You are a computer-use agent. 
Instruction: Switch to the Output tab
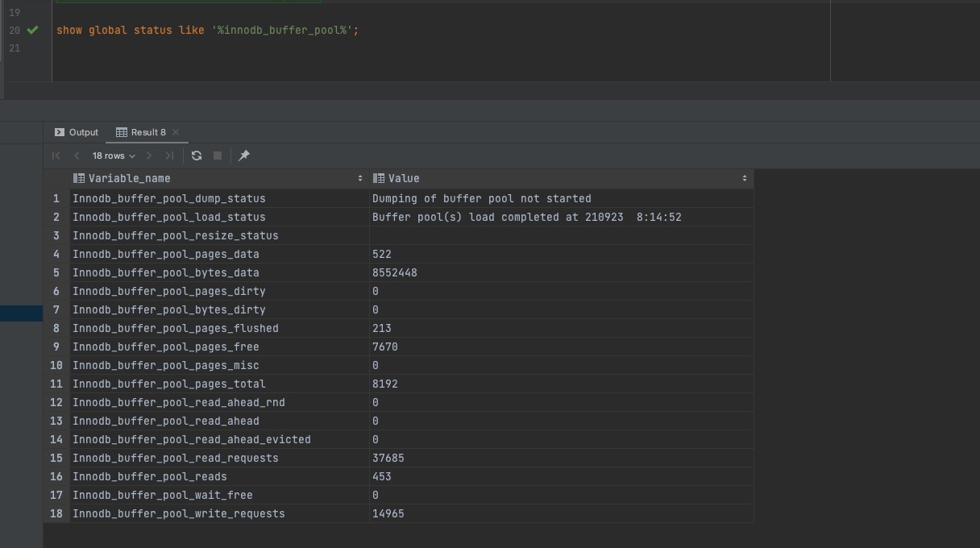coord(77,132)
